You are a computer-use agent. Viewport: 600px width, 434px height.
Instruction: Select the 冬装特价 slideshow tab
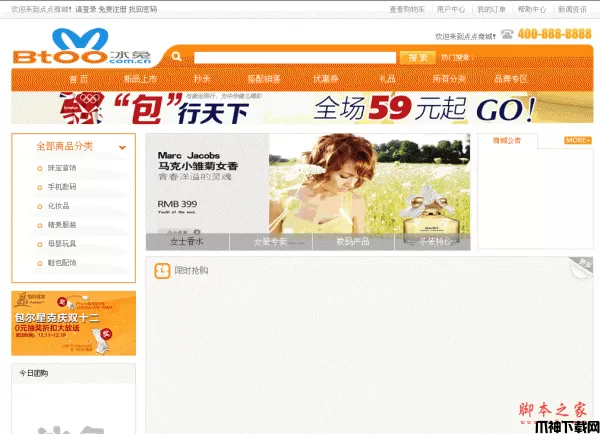click(432, 241)
